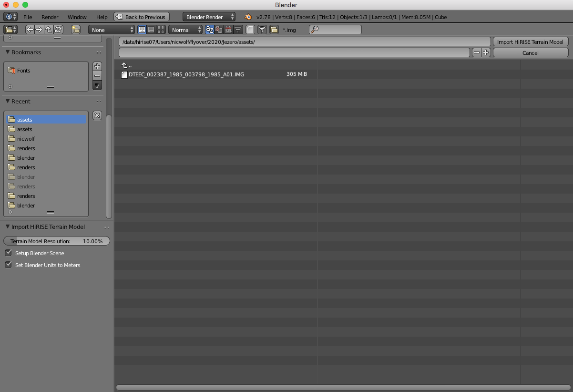Remove bookmark with the minus button
This screenshot has width=573, height=392.
click(97, 76)
